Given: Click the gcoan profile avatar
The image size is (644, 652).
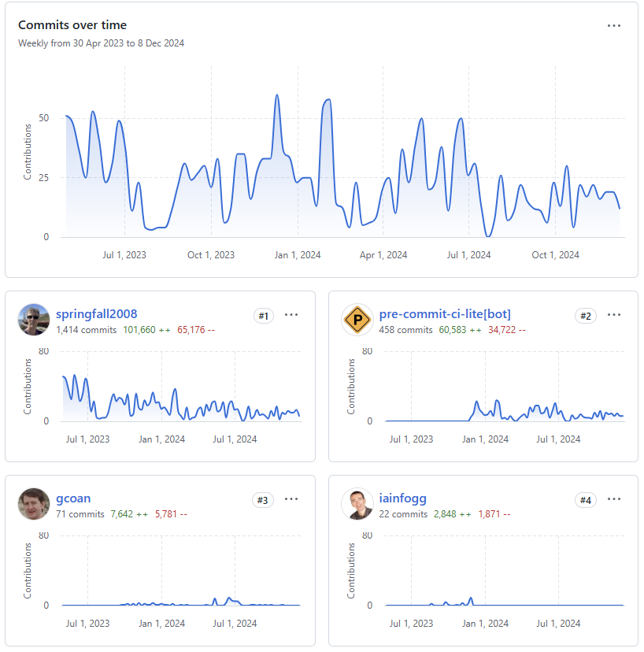Looking at the screenshot, I should (34, 503).
